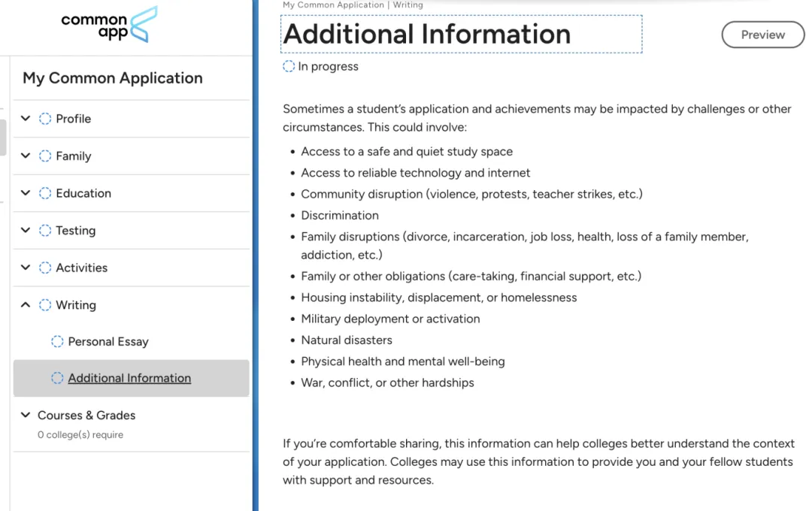
Task: Expand the Family section chevron
Action: pyautogui.click(x=26, y=156)
